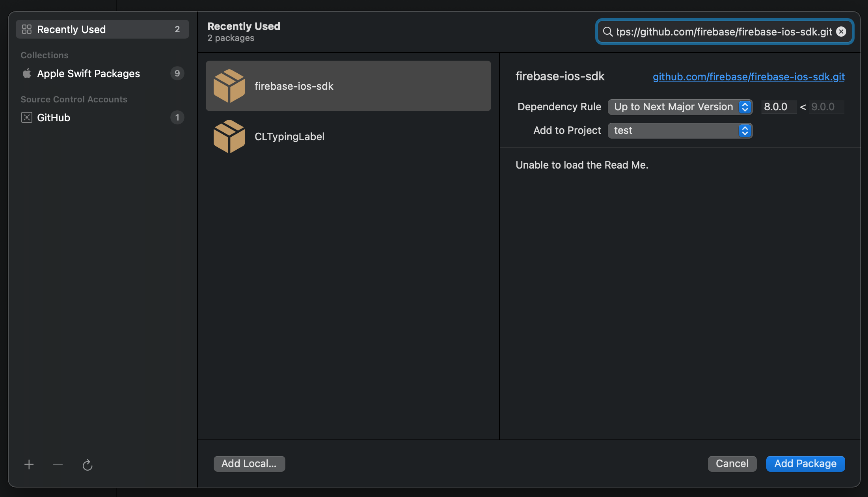Viewport: 868px width, 497px height.
Task: Clear the search field with X icon
Action: pyautogui.click(x=841, y=32)
